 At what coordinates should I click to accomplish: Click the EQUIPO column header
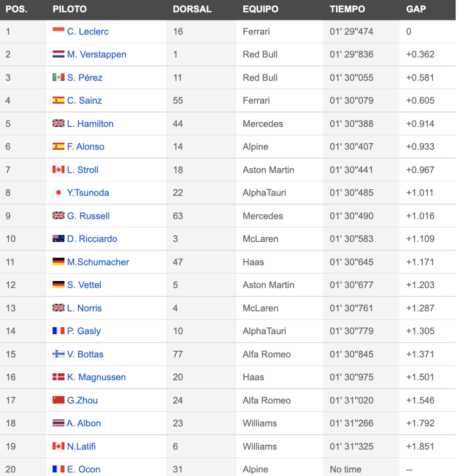click(261, 9)
